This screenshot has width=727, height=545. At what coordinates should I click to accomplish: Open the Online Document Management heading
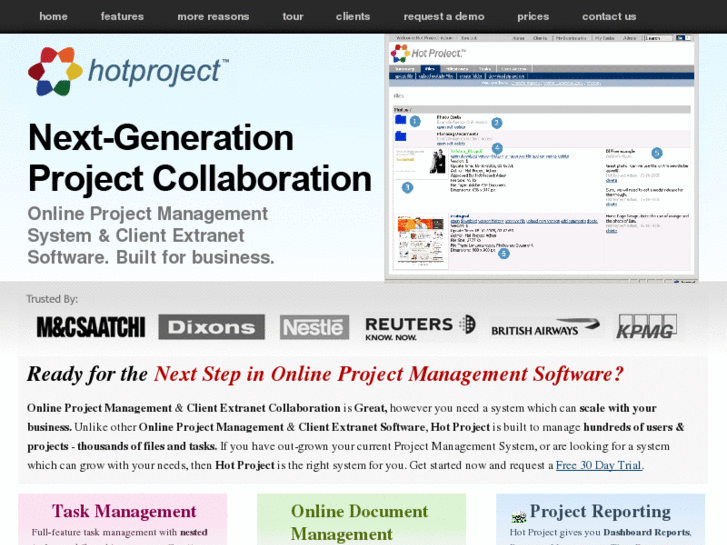359,522
